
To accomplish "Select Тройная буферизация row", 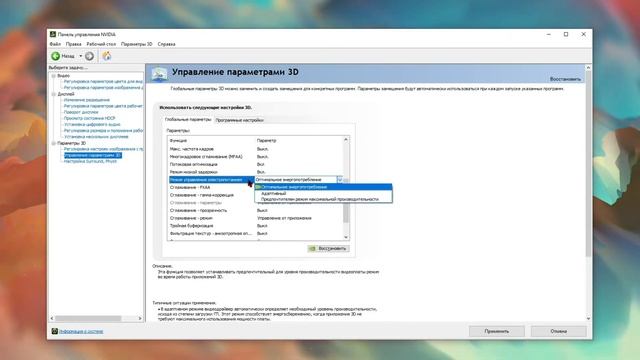I will 255,226.
